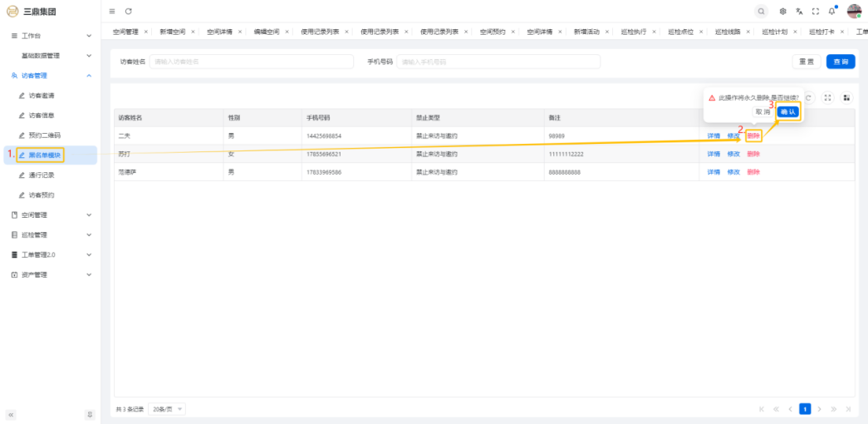Click the language translation icon
Screen dimensions: 868x424
coord(799,11)
